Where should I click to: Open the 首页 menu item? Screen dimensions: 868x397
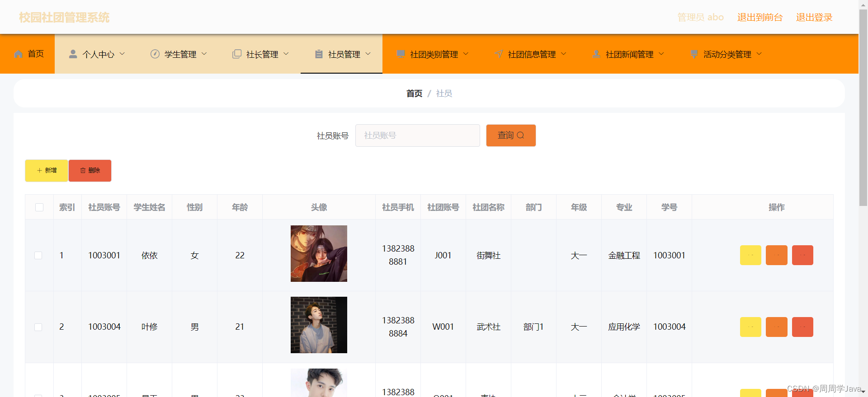coord(28,54)
